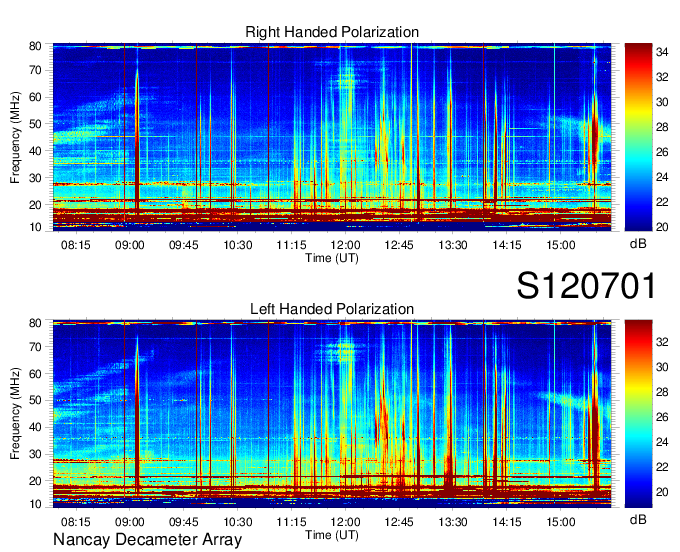Click the 12:45 tick on Right Handed plot
This screenshot has height=552, width=680.
tap(399, 245)
